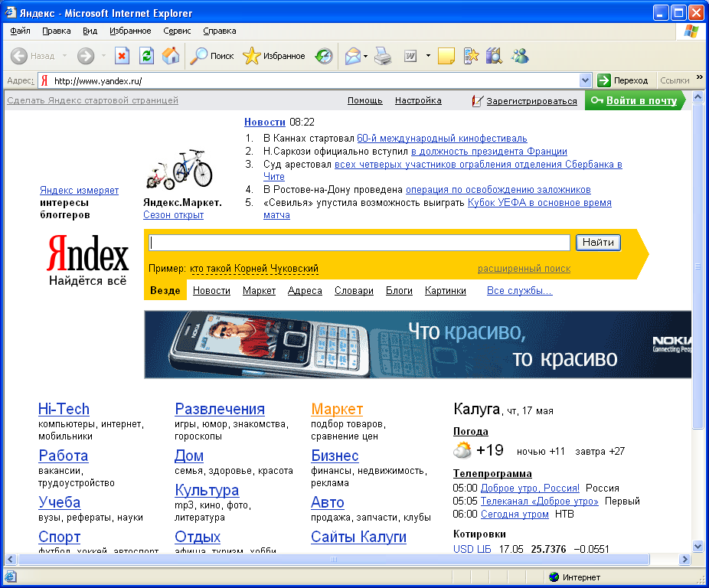
Task: Click into the Yandex search input field
Action: pyautogui.click(x=359, y=243)
